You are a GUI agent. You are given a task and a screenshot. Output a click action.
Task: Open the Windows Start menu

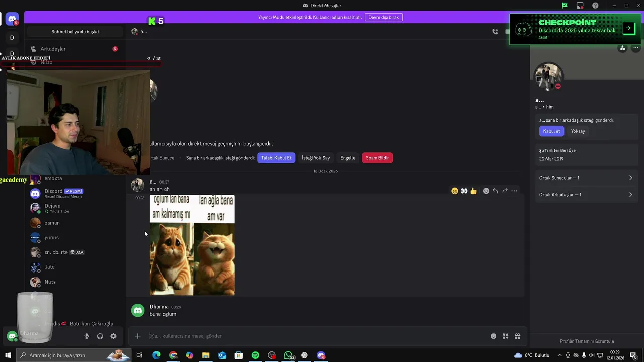(8, 355)
